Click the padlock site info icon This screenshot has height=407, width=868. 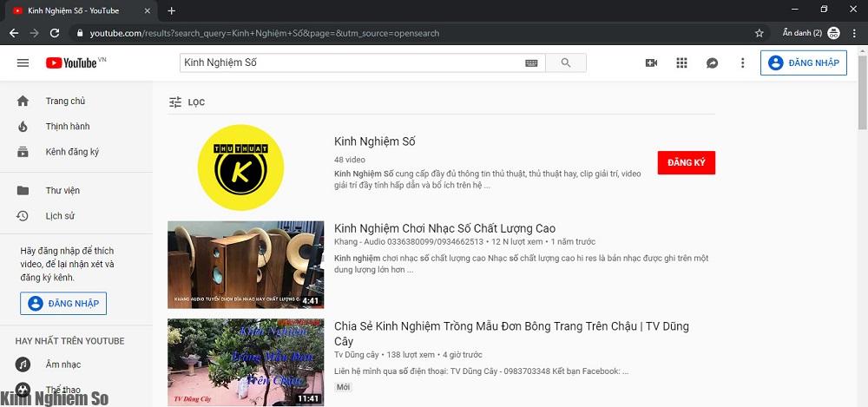80,33
